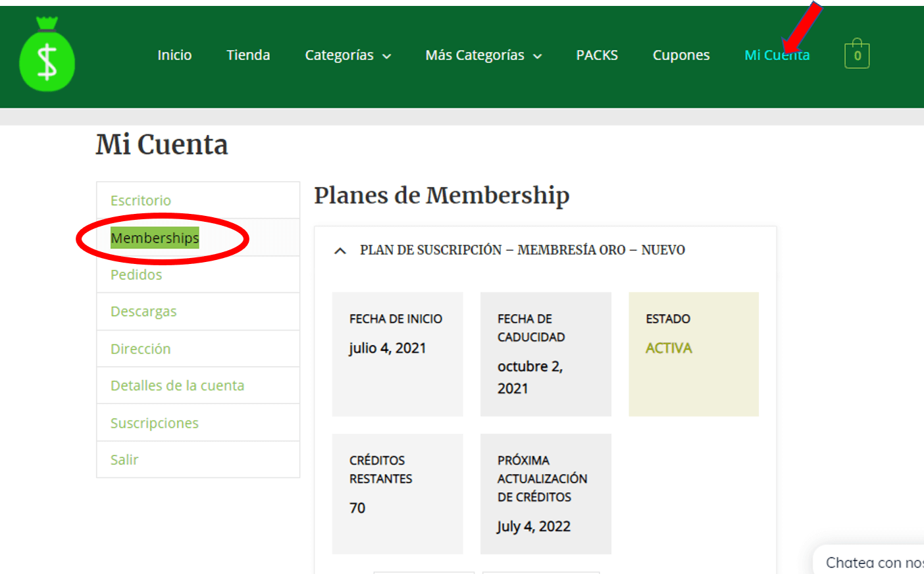Collapse the Membresía Oro plan chevron
The height and width of the screenshot is (574, 924).
[x=340, y=251]
